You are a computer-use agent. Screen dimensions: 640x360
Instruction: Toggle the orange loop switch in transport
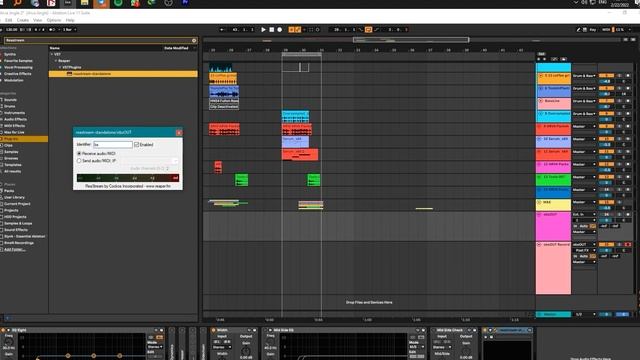[x=368, y=29]
